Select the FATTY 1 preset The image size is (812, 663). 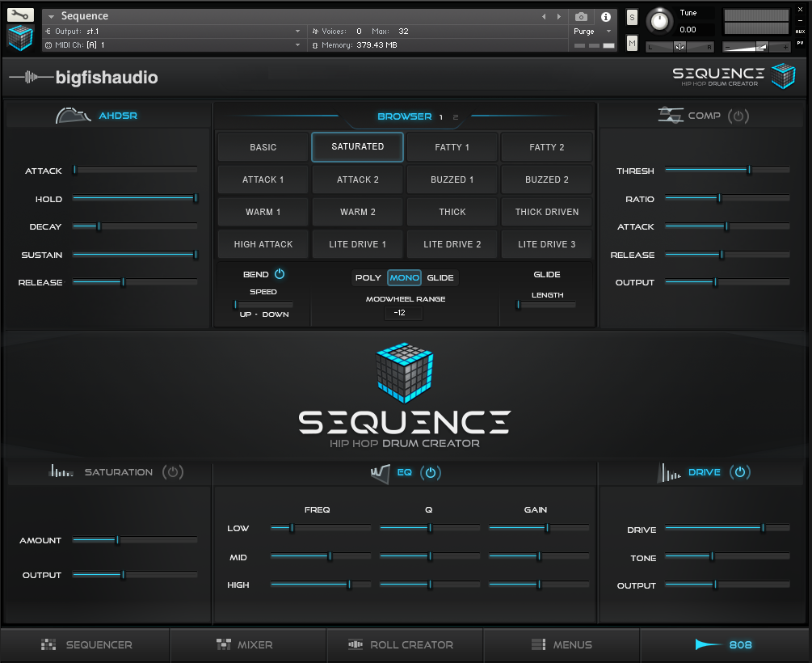(x=452, y=147)
